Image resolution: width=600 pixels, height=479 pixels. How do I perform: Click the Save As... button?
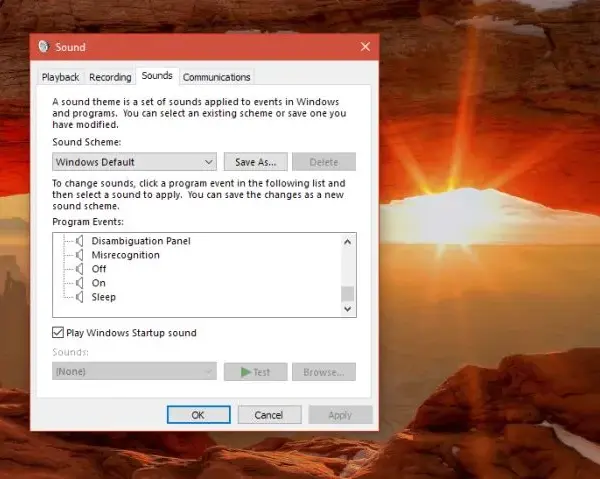pos(256,162)
